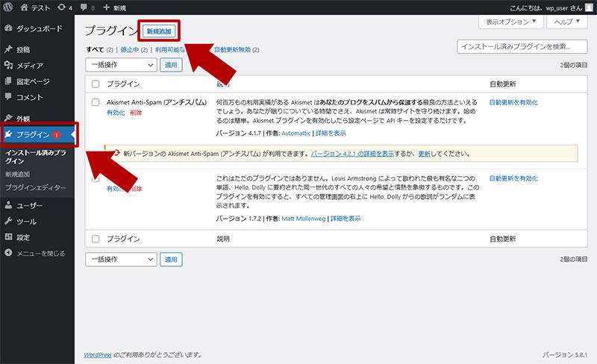Filter plugins by 自動更新無効
The height and width of the screenshot is (364, 597).
[232, 49]
